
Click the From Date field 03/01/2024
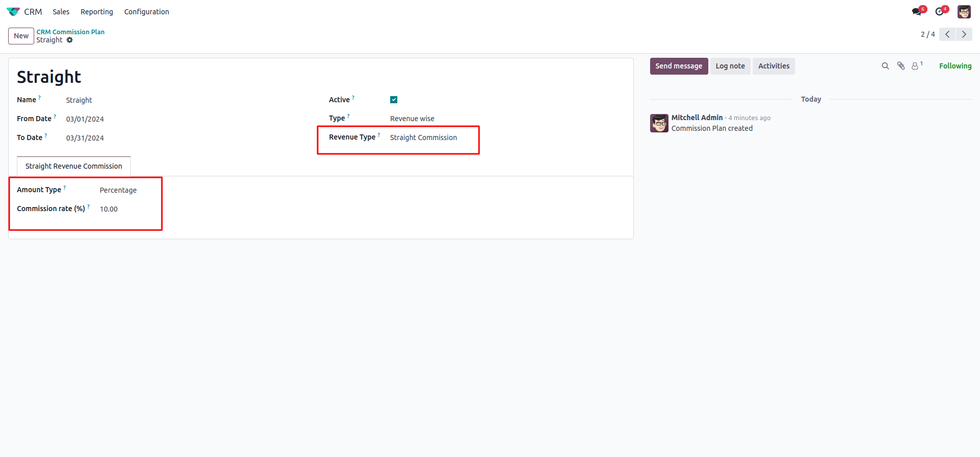[x=85, y=119]
